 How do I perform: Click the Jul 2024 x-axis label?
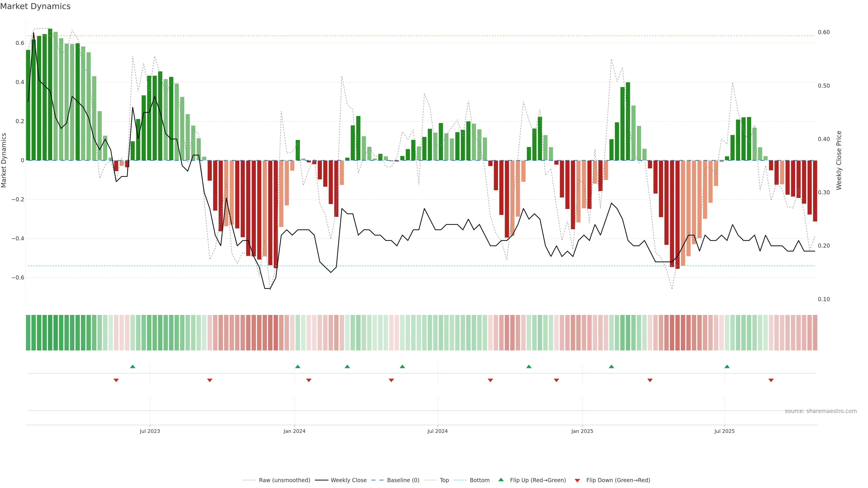437,431
